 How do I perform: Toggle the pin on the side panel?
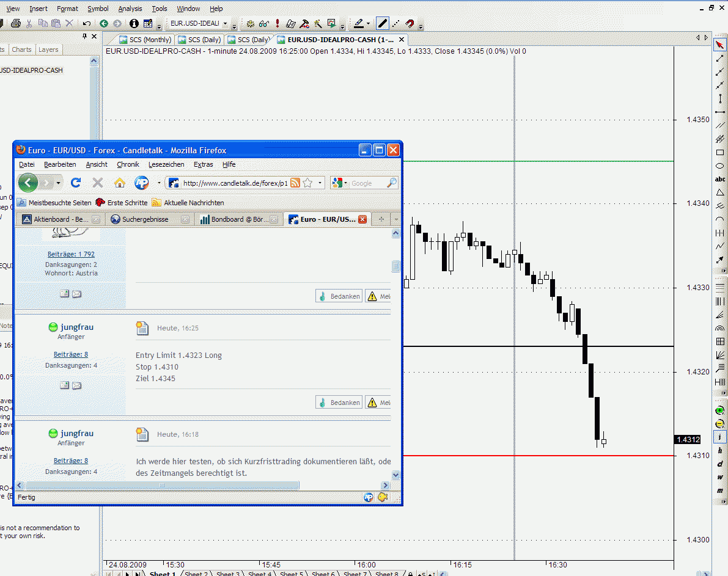[x=84, y=36]
